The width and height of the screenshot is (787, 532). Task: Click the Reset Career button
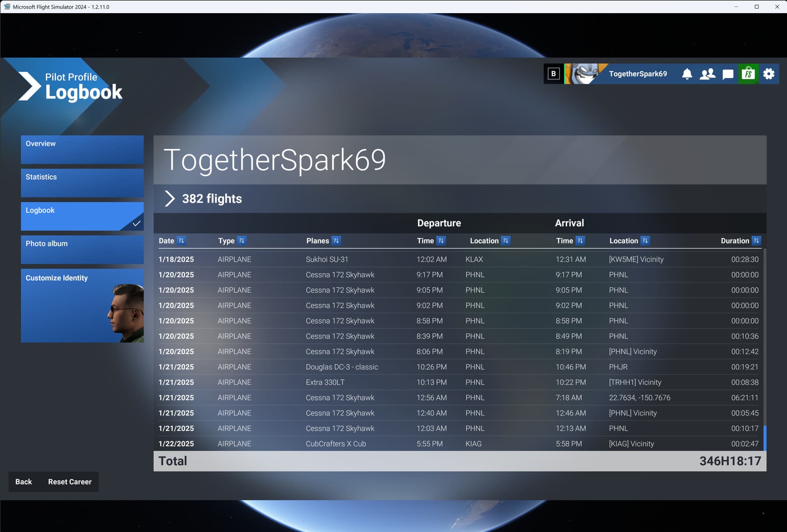(70, 482)
